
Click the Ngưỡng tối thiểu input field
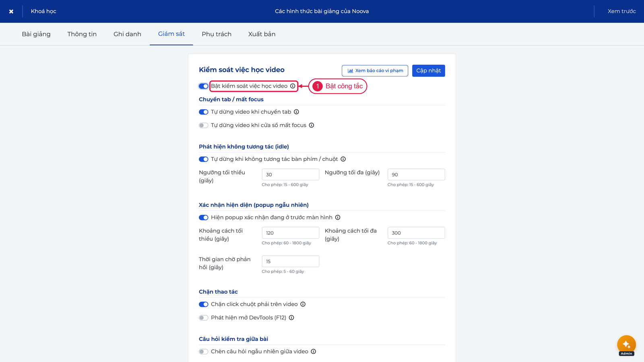(x=291, y=175)
